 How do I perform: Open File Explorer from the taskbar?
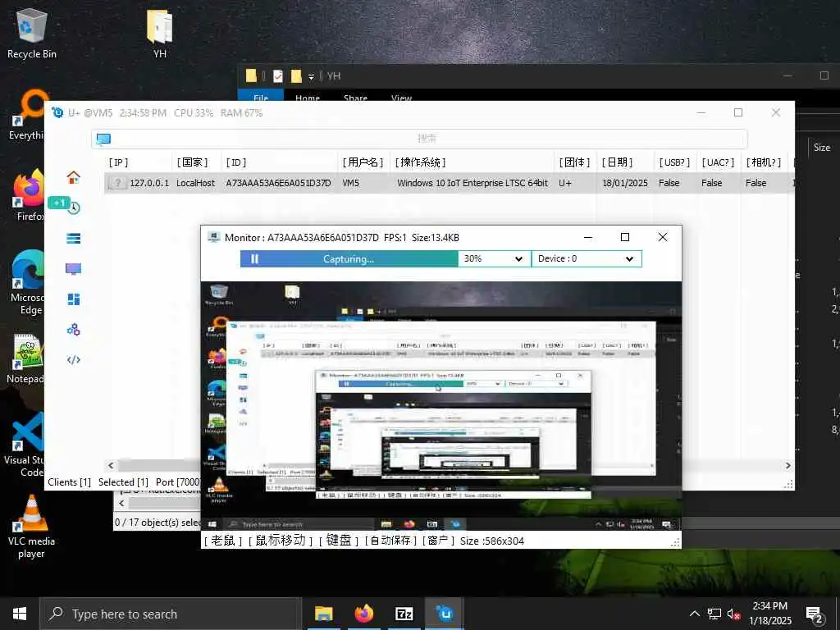click(x=323, y=614)
